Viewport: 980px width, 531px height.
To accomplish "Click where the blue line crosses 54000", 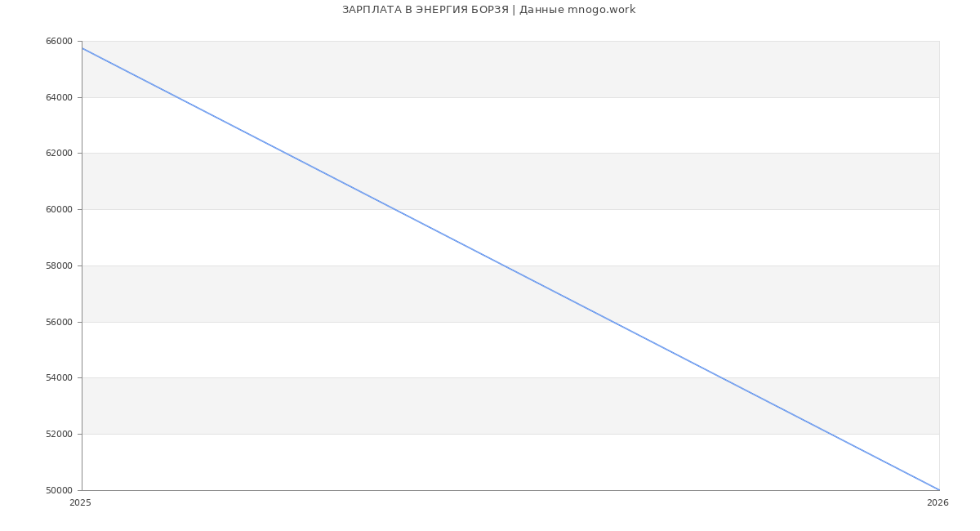I will pyautogui.click(x=721, y=377).
